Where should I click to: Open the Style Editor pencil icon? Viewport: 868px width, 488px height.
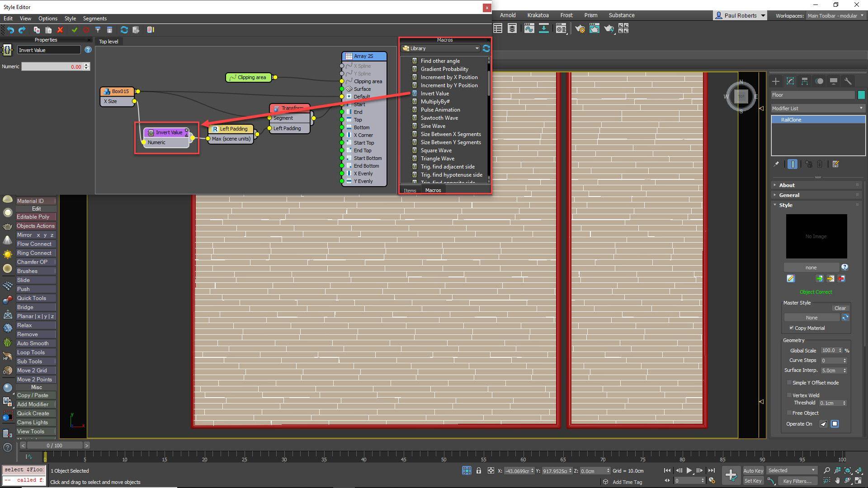point(790,279)
